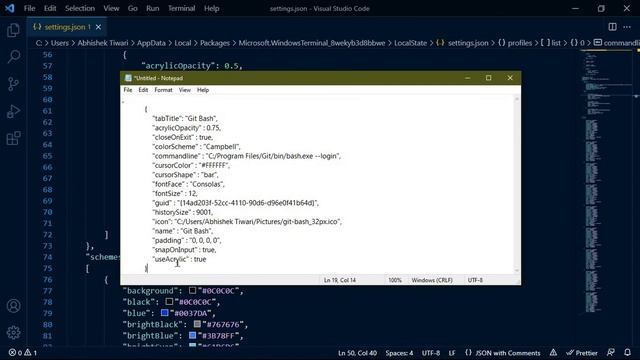The width and height of the screenshot is (640, 360).
Task: Open notifications bell in status bar
Action: pyautogui.click(x=627, y=353)
